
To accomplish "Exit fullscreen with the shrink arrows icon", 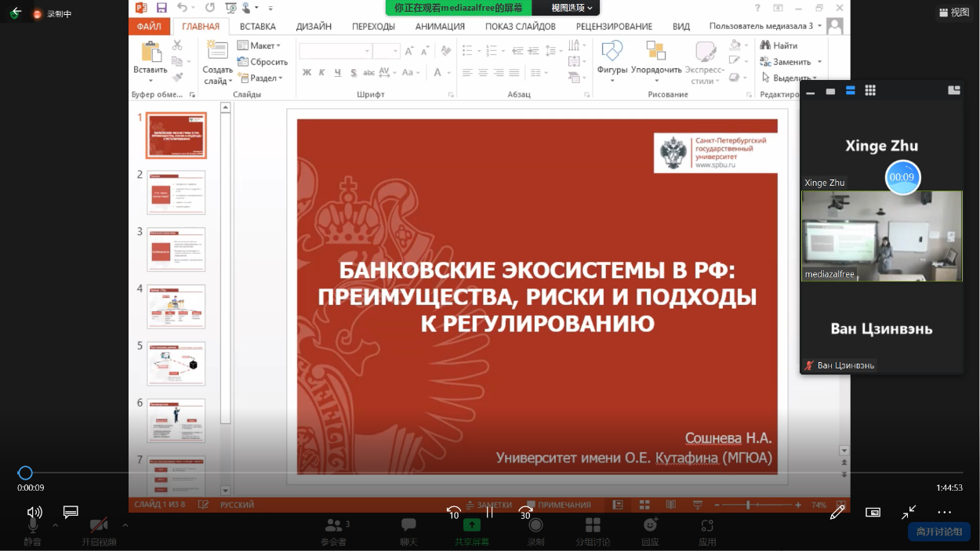I will (x=909, y=512).
